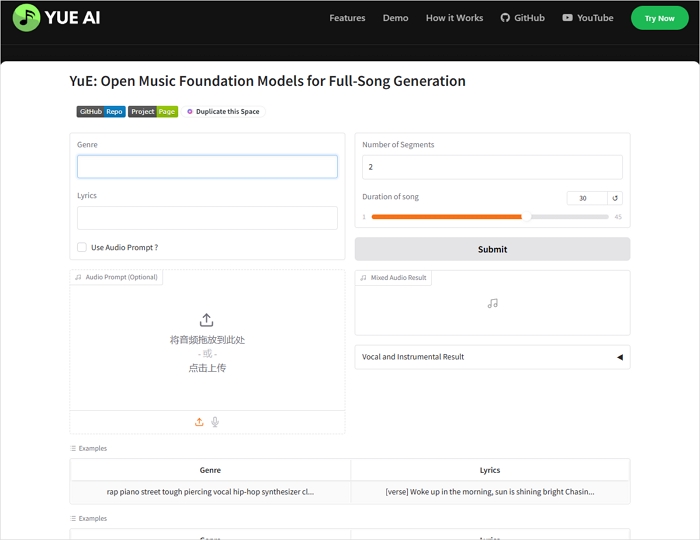
Task: Click the music note in Mixed Audio Result
Action: (492, 303)
